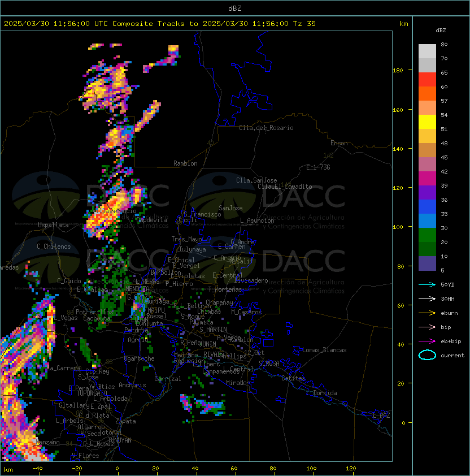Click the 'Uspallata' map label

point(53,225)
